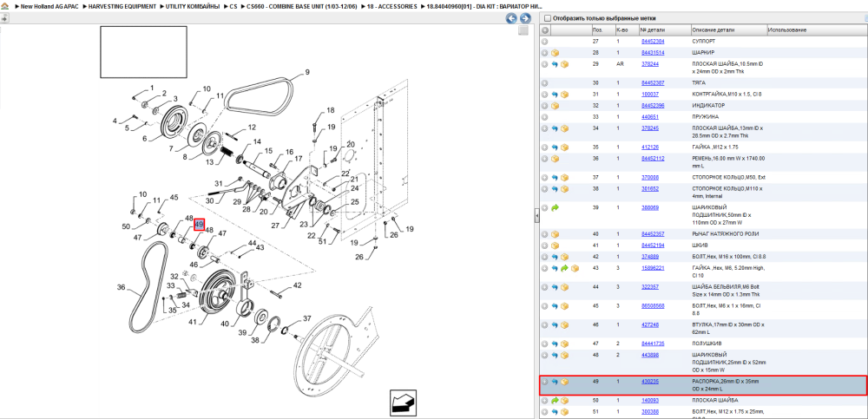Select callout 30 in diagram
Image resolution: width=868 pixels, height=419 pixels.
210,201
